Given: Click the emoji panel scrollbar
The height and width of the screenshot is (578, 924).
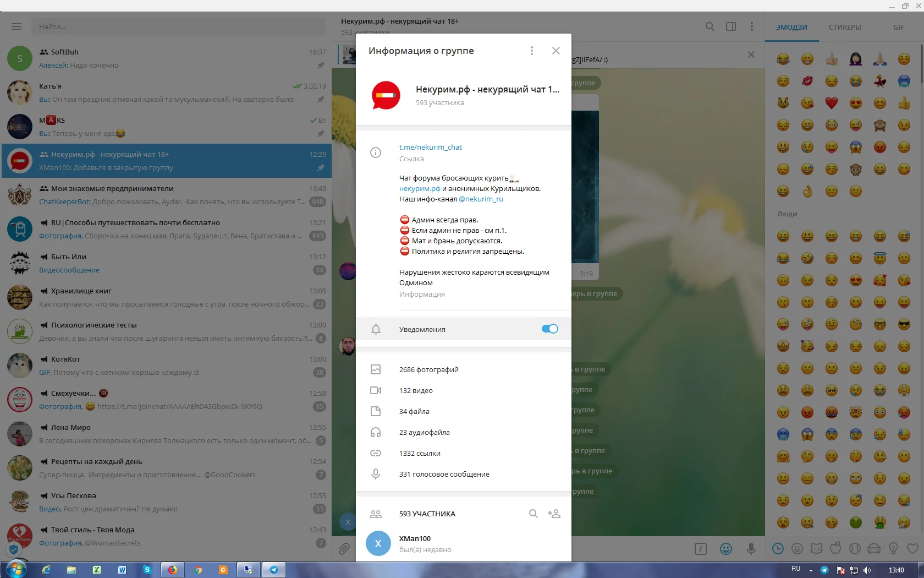Looking at the screenshot, I should click(921, 65).
